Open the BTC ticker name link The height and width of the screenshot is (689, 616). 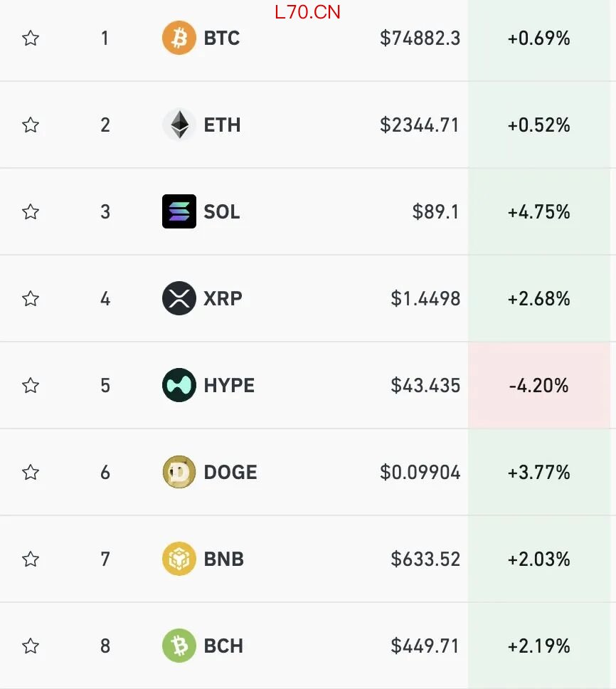[222, 38]
